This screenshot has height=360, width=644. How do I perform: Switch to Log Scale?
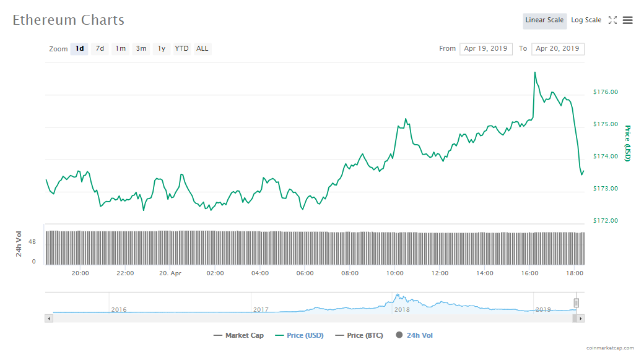[586, 20]
